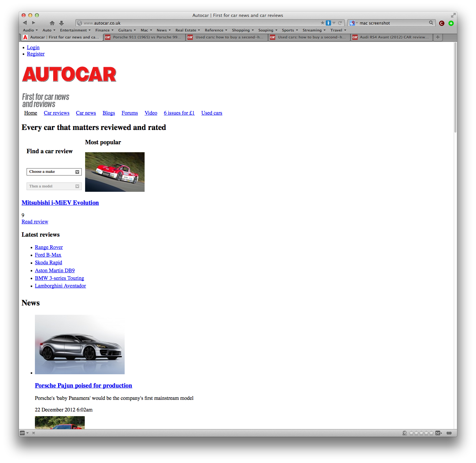Click the Login link
Screen dimensions: 476x463
(33, 48)
